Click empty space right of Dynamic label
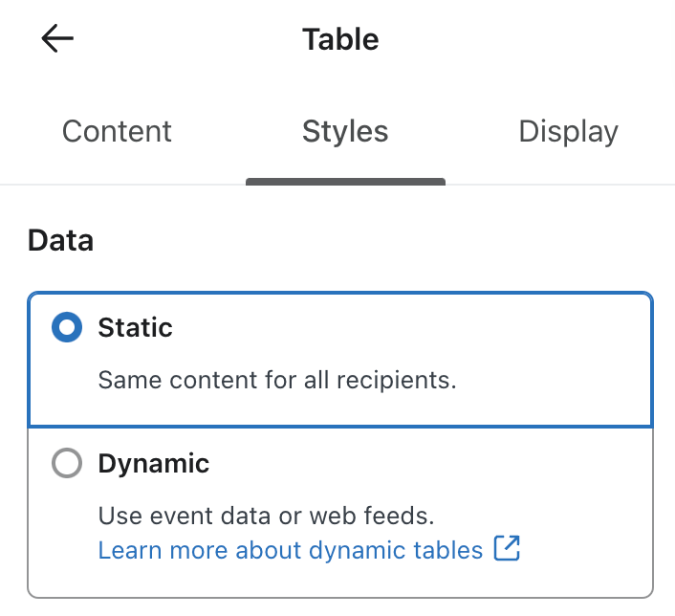675x616 pixels. click(x=430, y=464)
